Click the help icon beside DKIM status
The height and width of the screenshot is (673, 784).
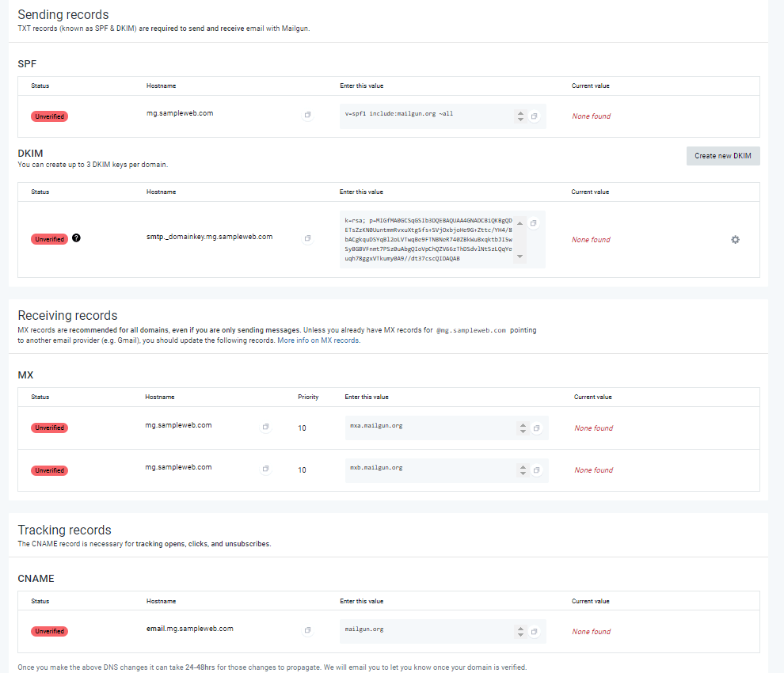pyautogui.click(x=76, y=238)
